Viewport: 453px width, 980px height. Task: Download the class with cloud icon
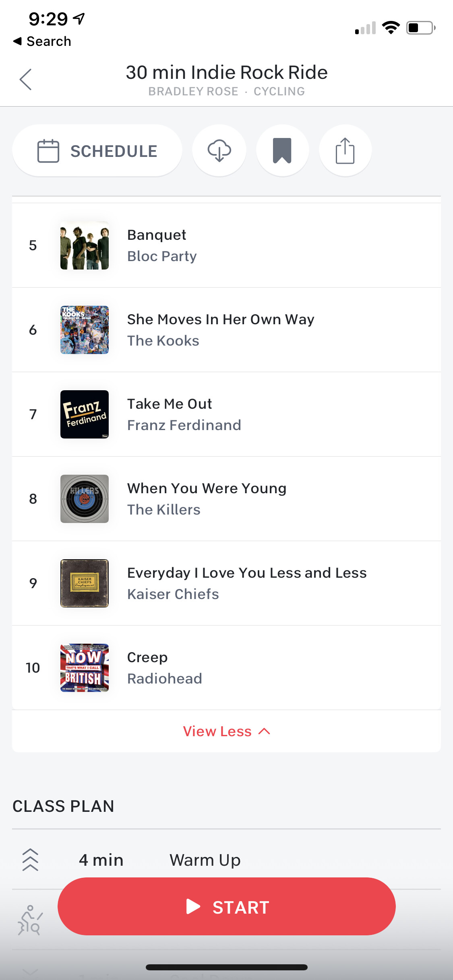coord(219,150)
